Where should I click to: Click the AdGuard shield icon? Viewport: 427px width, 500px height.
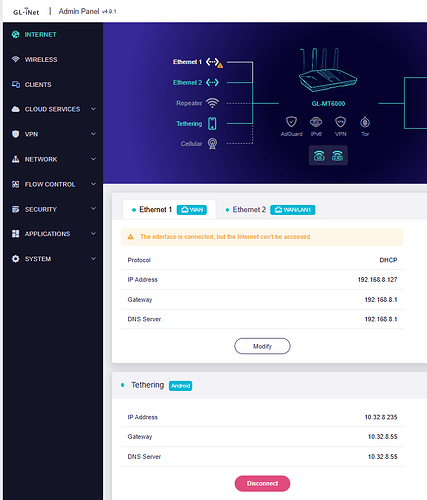[291, 122]
